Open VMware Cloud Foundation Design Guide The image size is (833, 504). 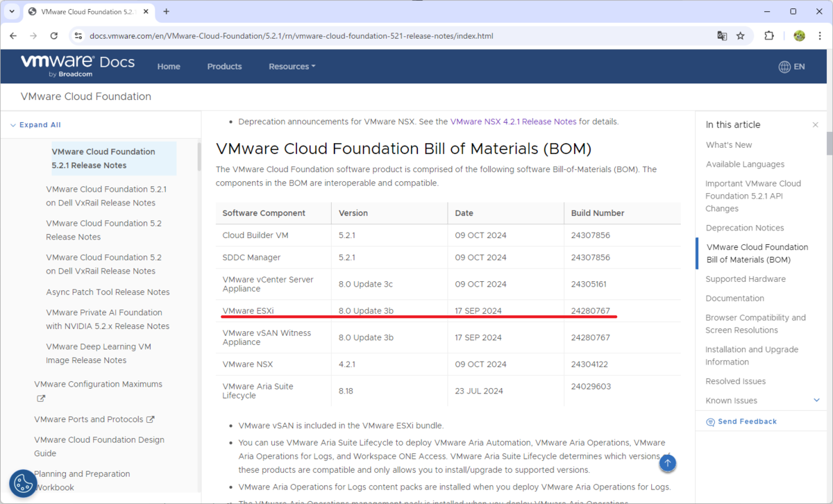(x=99, y=446)
